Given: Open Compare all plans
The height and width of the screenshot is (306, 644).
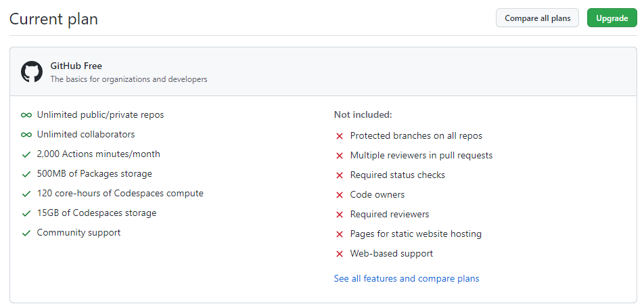Looking at the screenshot, I should coord(537,18).
